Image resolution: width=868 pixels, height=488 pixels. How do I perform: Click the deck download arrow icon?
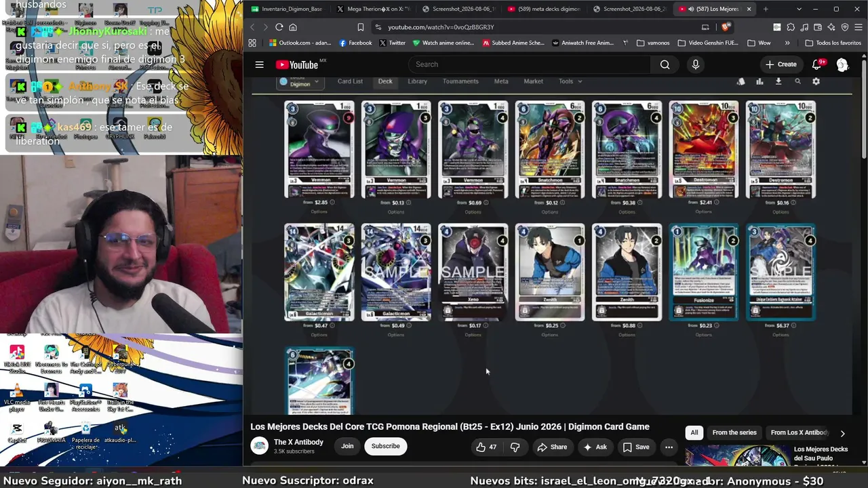click(x=778, y=81)
